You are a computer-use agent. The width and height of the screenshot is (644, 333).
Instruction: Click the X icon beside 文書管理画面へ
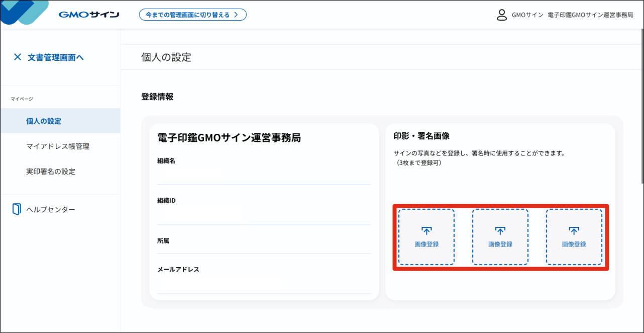(18, 57)
